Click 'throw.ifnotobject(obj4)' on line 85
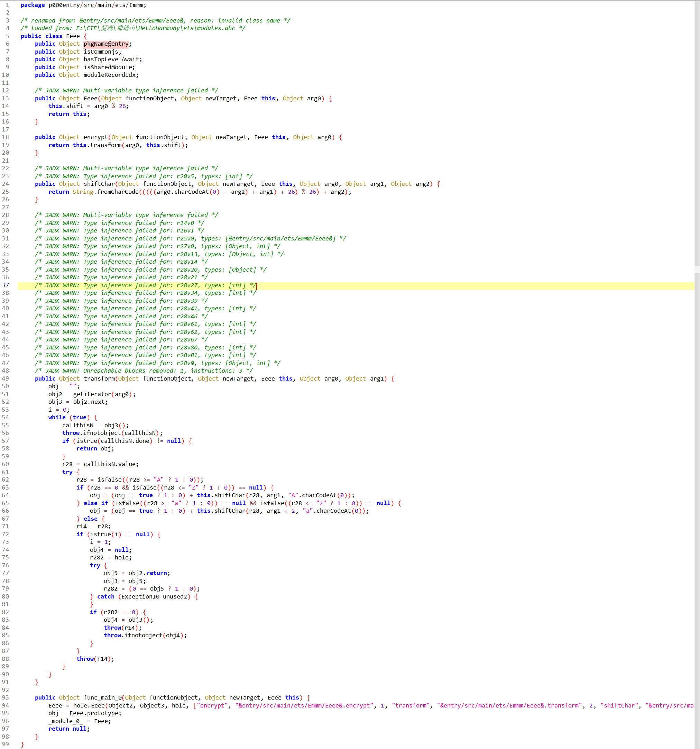 tap(144, 636)
